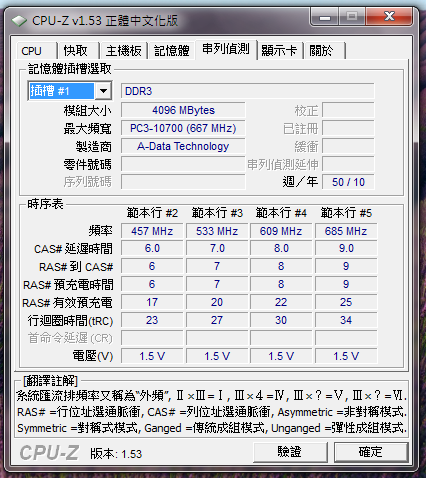Screen dimensions: 426x478
Task: Switch to the 快取 tab
Action: (77, 51)
